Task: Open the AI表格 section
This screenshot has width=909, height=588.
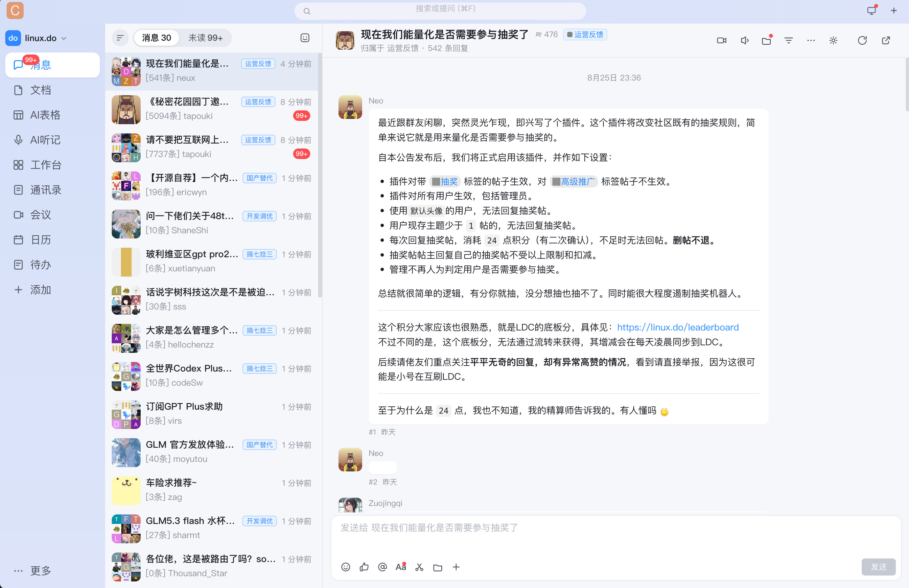Action: [x=52, y=115]
